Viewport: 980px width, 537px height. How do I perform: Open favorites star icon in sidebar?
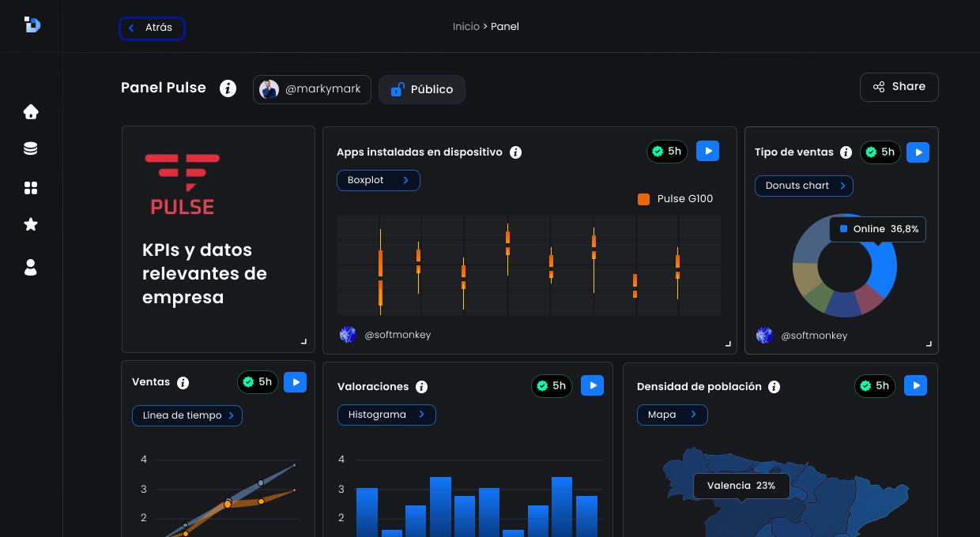pos(31,225)
